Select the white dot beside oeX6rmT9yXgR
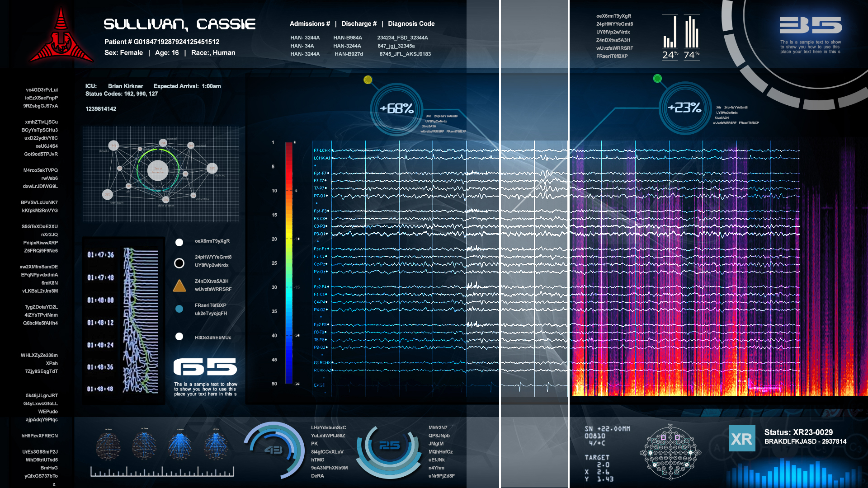The height and width of the screenshot is (488, 868). [x=179, y=243]
